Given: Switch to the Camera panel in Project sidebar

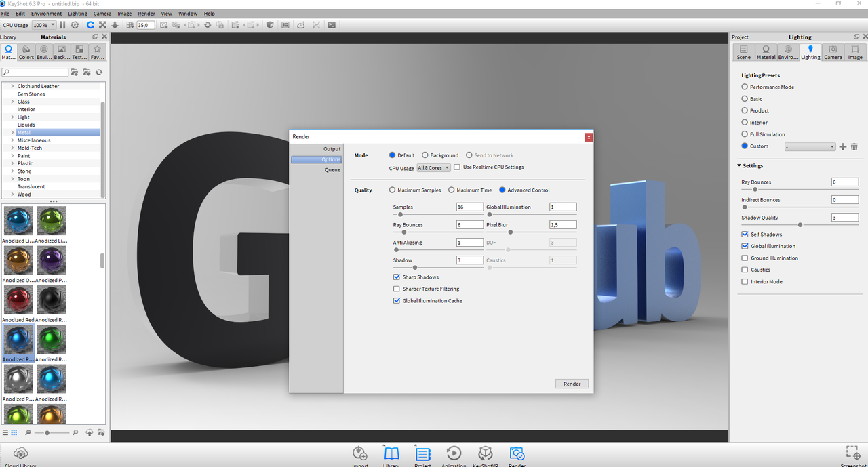Looking at the screenshot, I should [x=833, y=51].
